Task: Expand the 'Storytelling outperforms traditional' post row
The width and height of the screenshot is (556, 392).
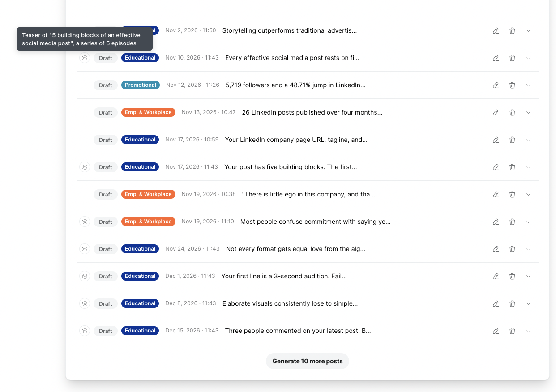Action: 528,31
